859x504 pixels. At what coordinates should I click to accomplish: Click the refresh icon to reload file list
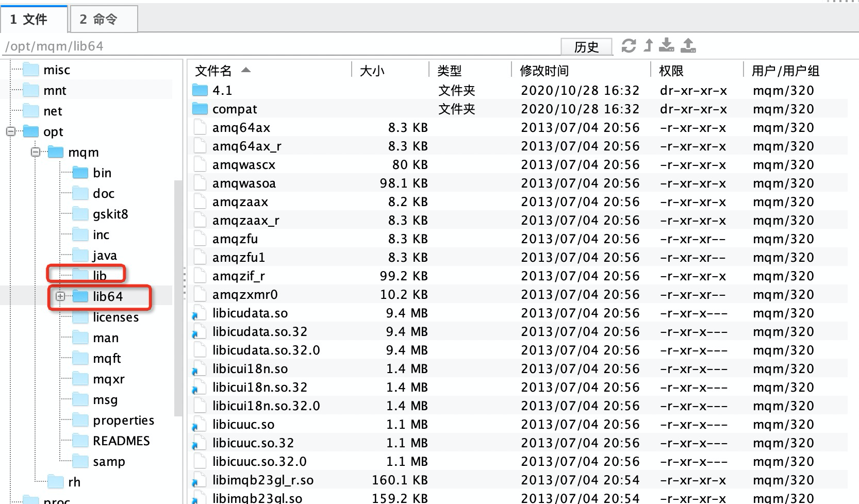(628, 46)
